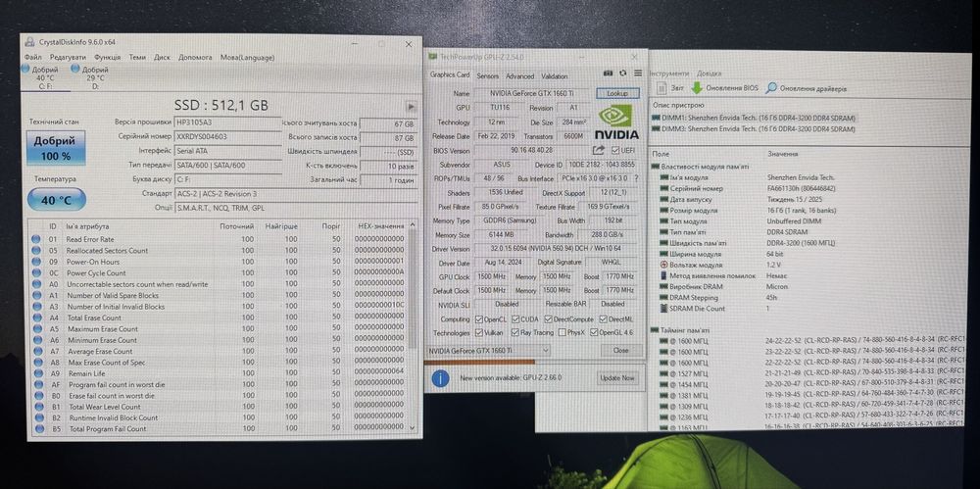Screen dimensions: 980x489
Task: Click Lookup button in GPU-Z
Action: [x=618, y=93]
